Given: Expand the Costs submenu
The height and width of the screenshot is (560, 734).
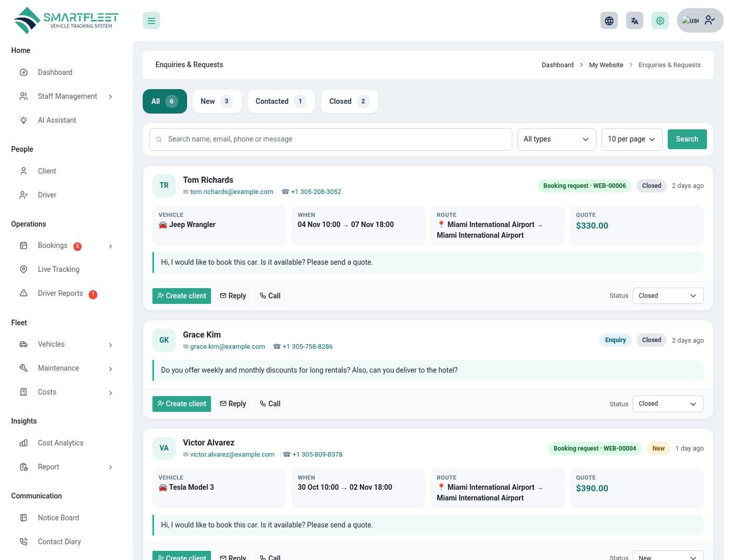Looking at the screenshot, I should click(110, 392).
